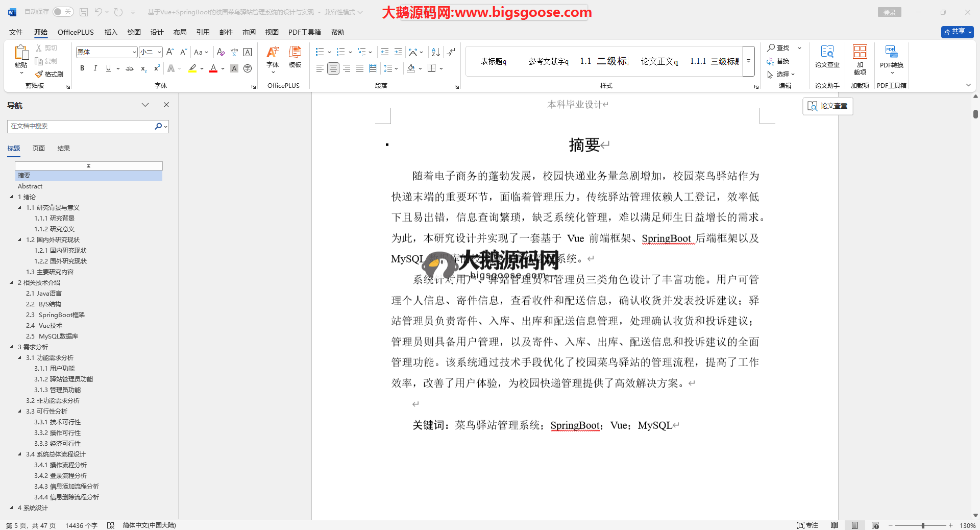Collapse the '3 需求分析' navigation heading

(x=11, y=347)
